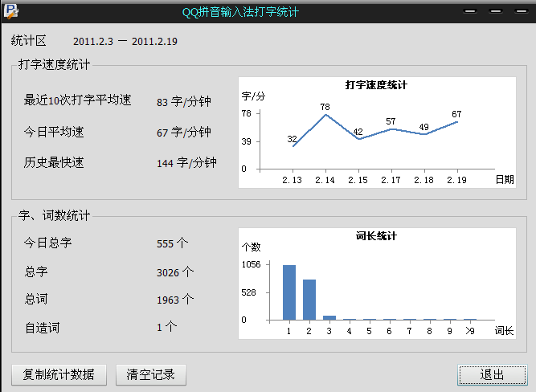536x392 pixels.
Task: Click the 日期 axis label
Action: (x=505, y=179)
